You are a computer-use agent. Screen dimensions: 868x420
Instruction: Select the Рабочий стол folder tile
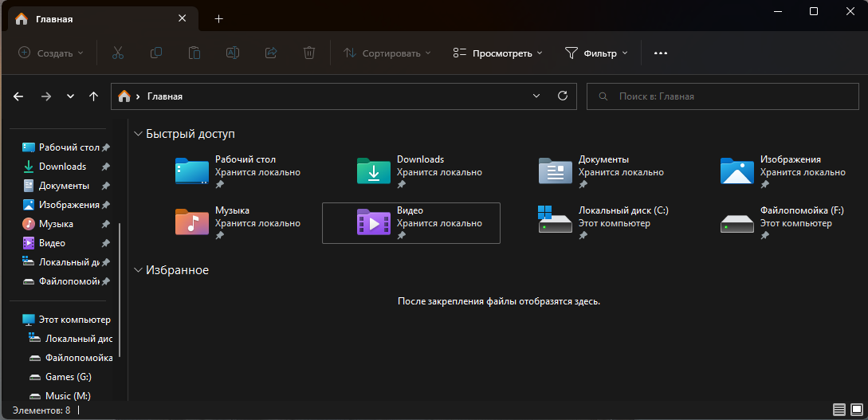pyautogui.click(x=230, y=171)
